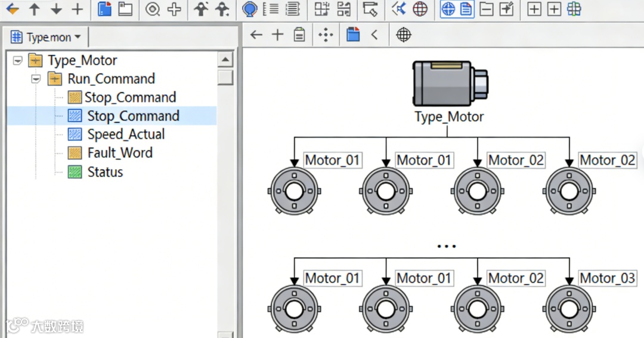This screenshot has width=644, height=338.
Task: Click the boxed plus beside the pencil edit icon
Action: pos(534,9)
